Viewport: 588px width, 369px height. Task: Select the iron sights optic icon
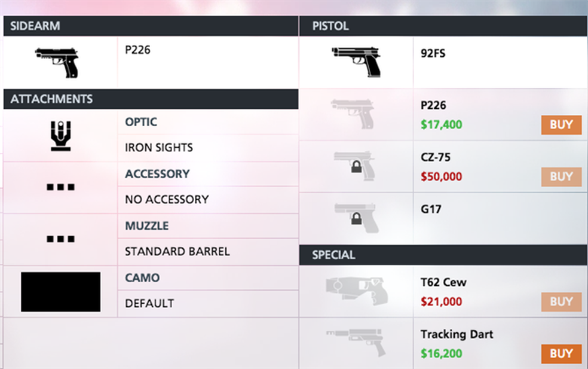point(60,135)
